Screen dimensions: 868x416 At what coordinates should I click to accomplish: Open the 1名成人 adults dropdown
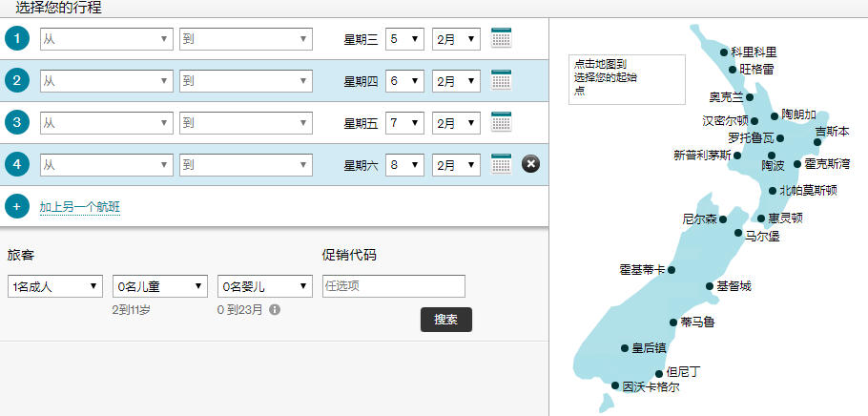tap(55, 286)
